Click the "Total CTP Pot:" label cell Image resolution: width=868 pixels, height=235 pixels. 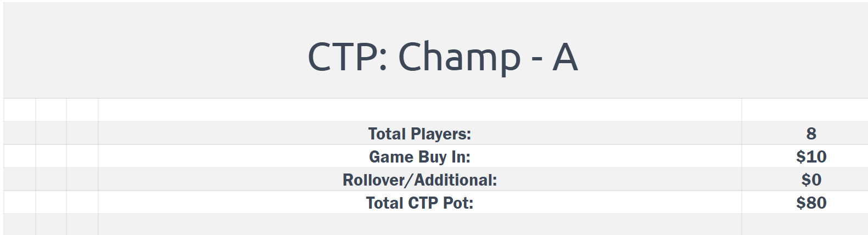419,203
